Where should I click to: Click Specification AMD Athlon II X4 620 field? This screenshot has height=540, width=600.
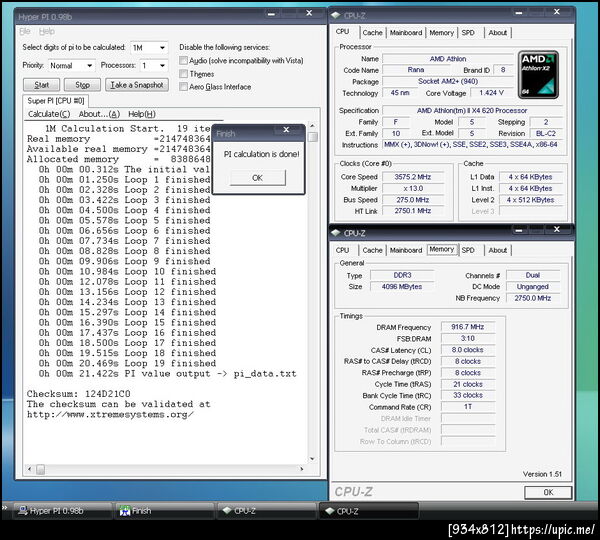(472, 110)
